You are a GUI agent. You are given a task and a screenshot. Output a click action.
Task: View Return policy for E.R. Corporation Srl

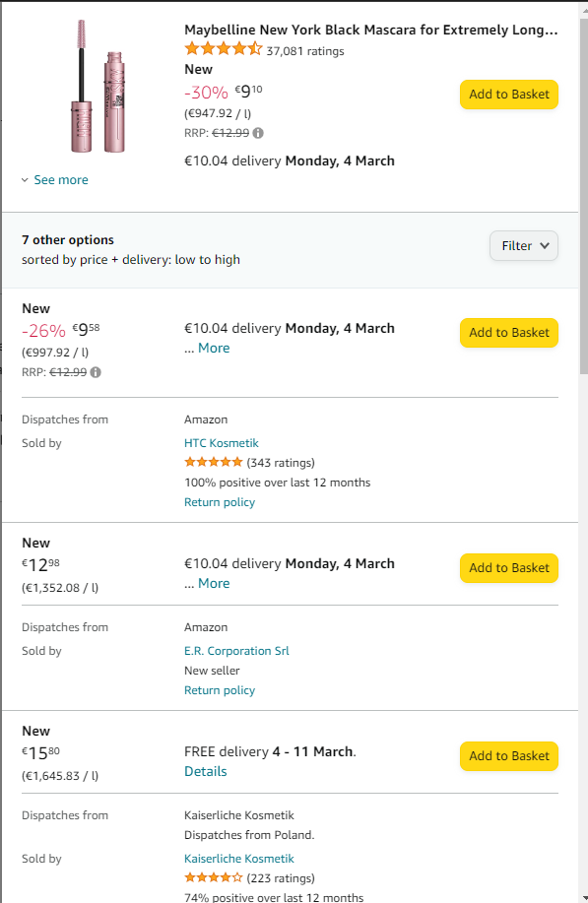click(220, 690)
